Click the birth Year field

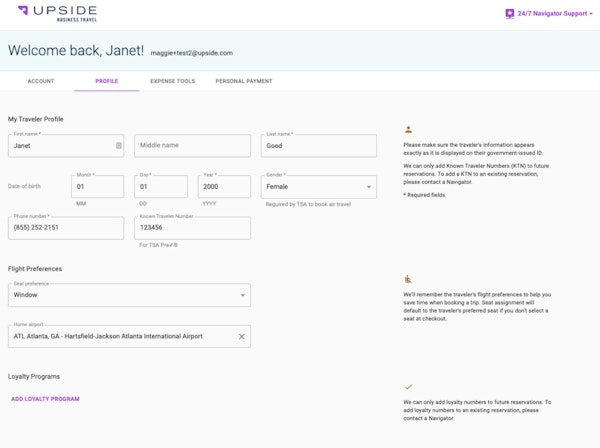tap(224, 186)
